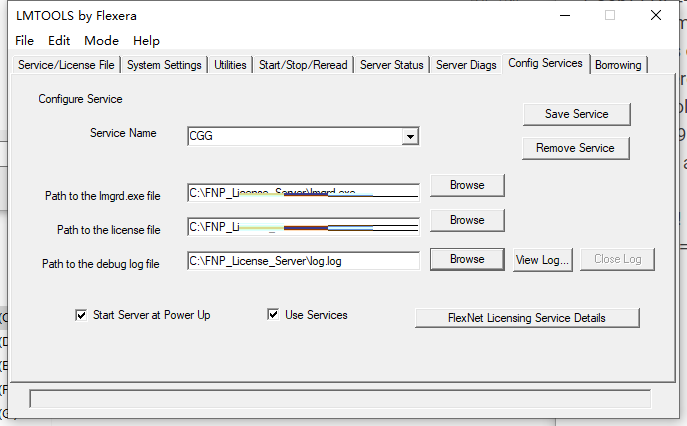Click the 'Path to the debug log file' label
Screen dimensions: 687x426
pyautogui.click(x=101, y=264)
